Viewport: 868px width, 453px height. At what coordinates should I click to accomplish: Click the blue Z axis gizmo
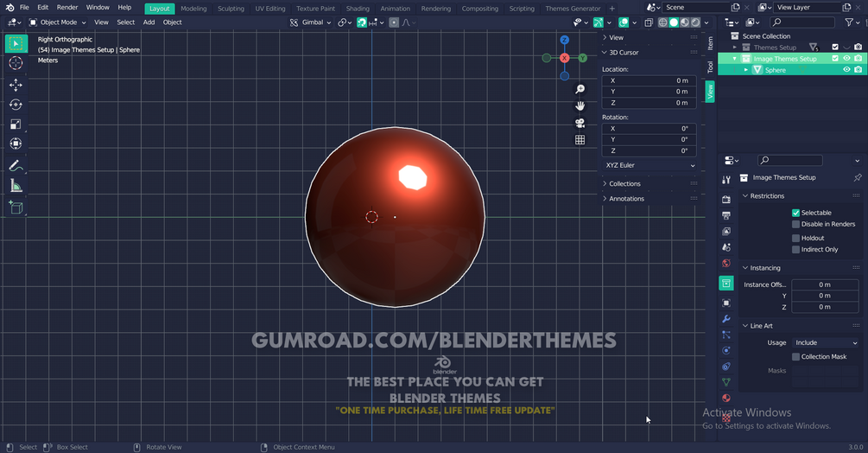(x=564, y=40)
